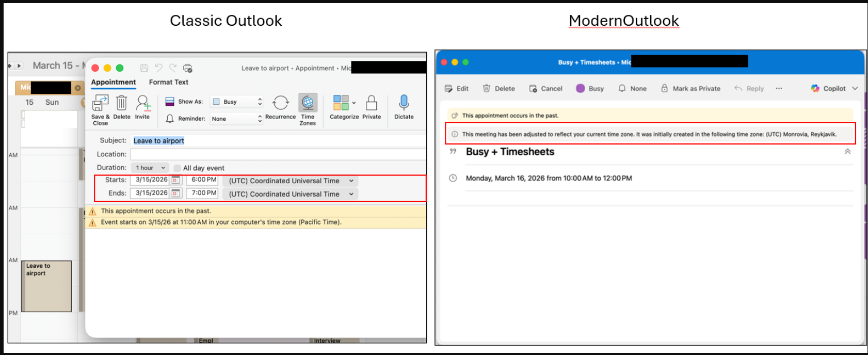Click the Starts time 6:00 PM field

point(202,180)
